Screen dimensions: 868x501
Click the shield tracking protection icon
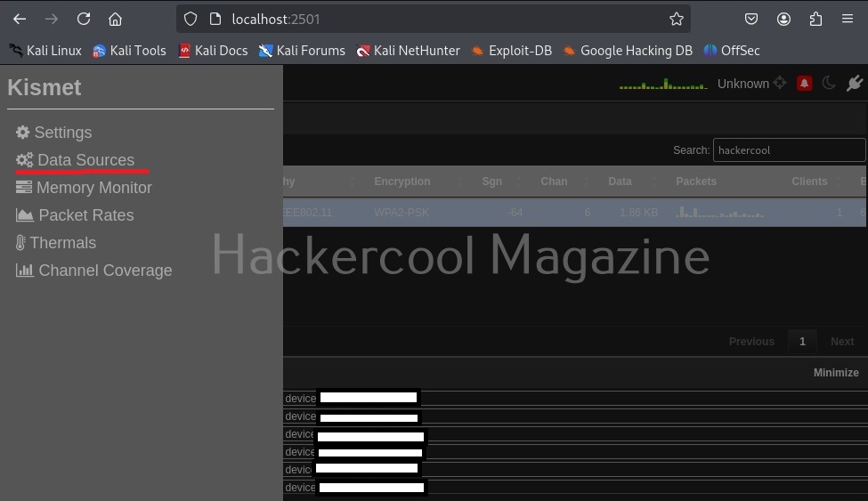(191, 20)
